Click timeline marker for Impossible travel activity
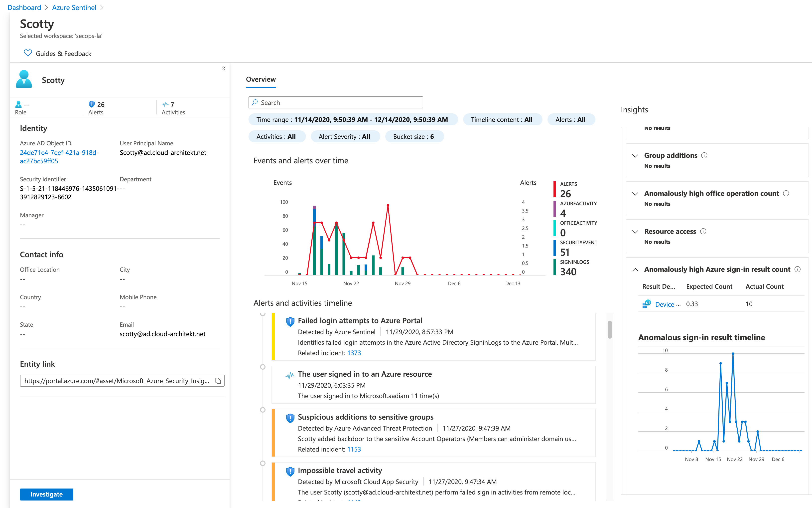Screen dimensions: 812x508 [x=263, y=463]
